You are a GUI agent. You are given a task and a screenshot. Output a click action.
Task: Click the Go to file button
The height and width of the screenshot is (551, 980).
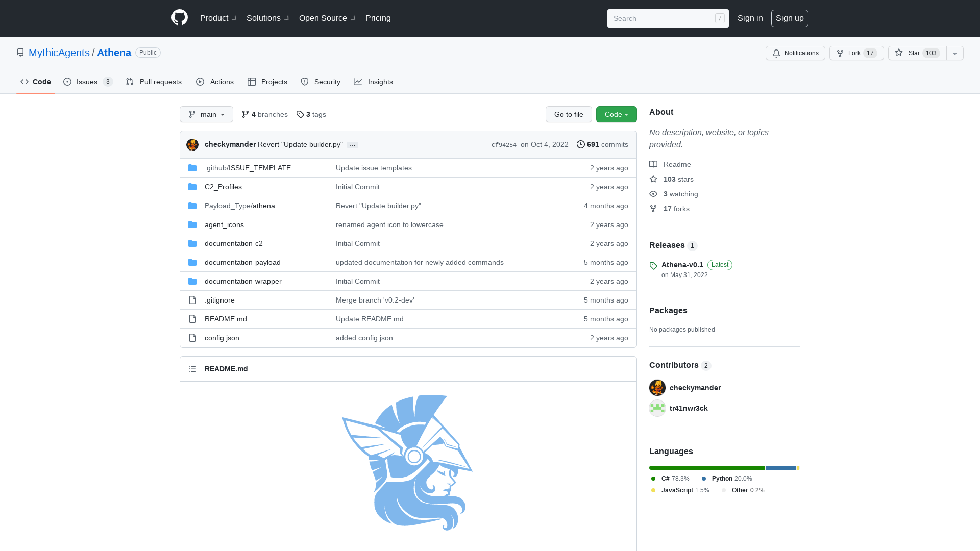[x=569, y=114]
